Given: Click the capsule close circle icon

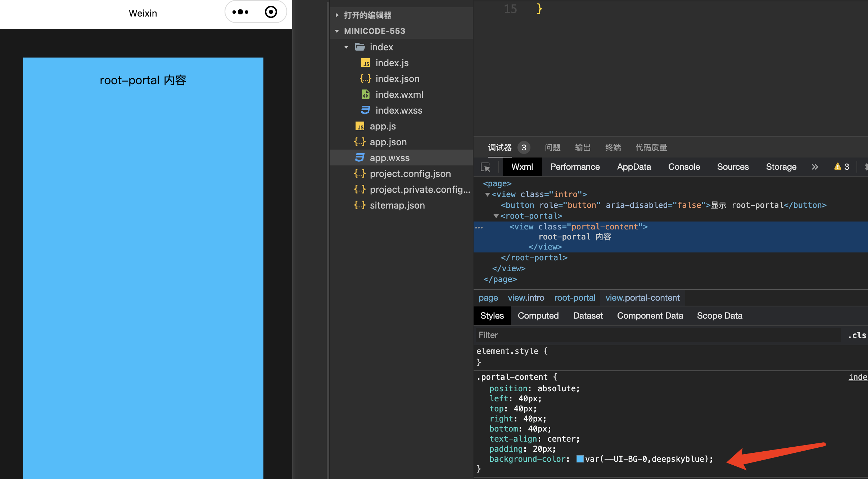Looking at the screenshot, I should (x=271, y=12).
